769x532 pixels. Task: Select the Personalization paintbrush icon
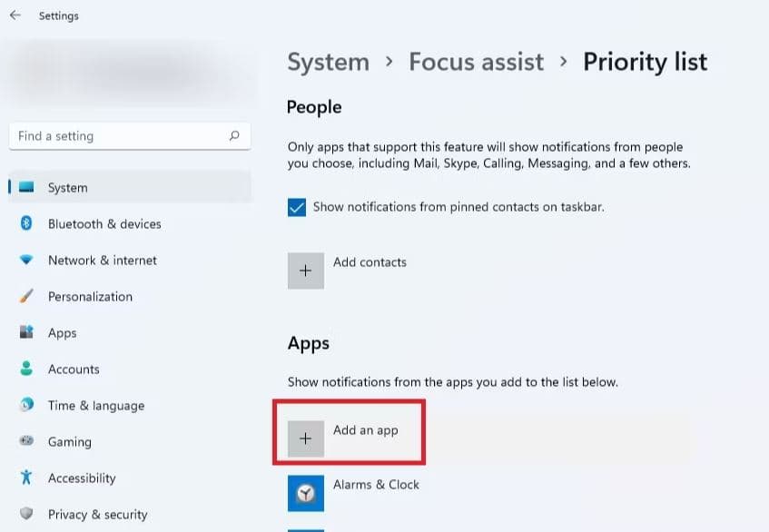27,297
